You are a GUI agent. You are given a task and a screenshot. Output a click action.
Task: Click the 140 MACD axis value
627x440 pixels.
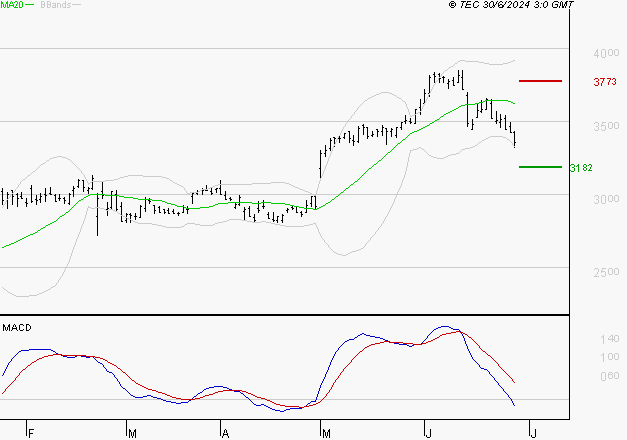point(609,340)
